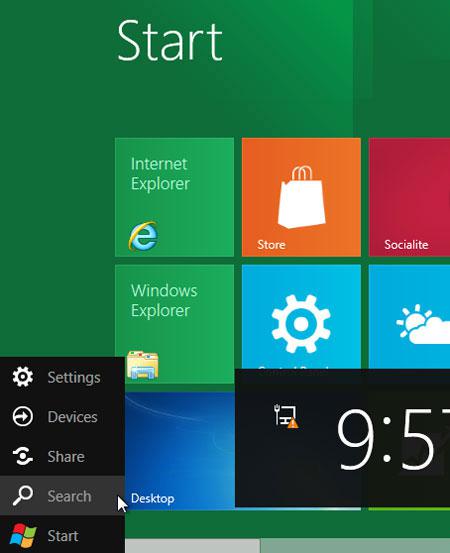Click the Socialite tile label
The image size is (450, 553).
(406, 244)
